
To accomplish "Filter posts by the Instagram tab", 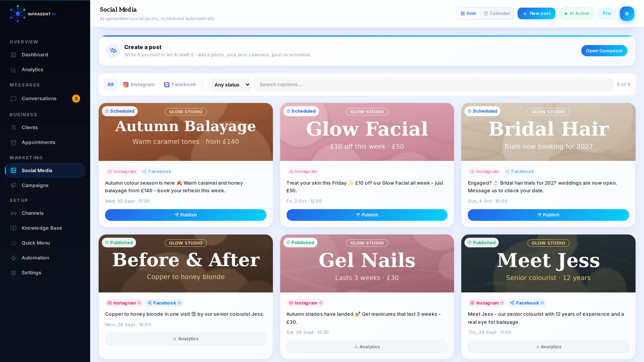I will (139, 84).
